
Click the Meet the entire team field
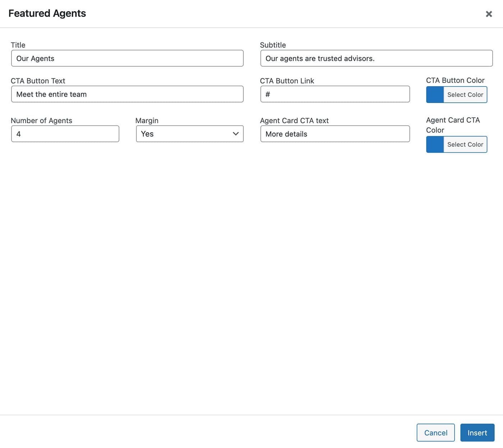tap(127, 94)
